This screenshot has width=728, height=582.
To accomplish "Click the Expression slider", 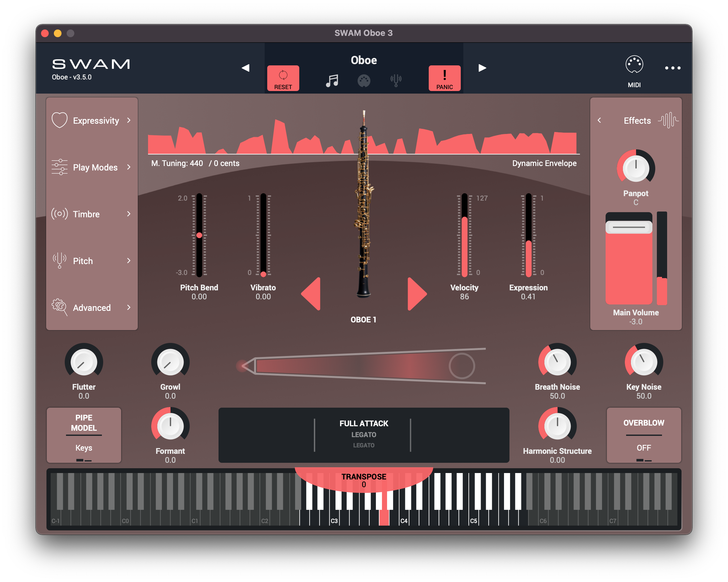I will [528, 235].
